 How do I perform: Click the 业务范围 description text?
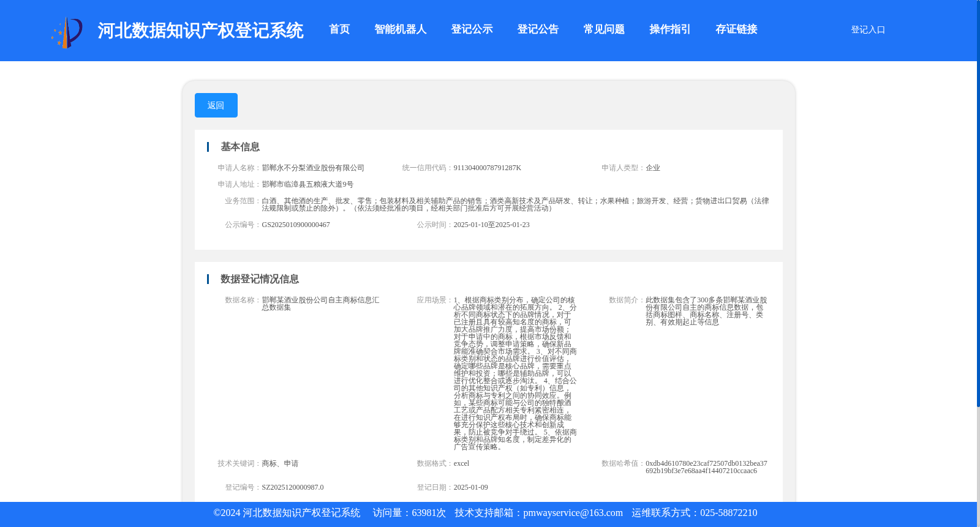tap(515, 204)
